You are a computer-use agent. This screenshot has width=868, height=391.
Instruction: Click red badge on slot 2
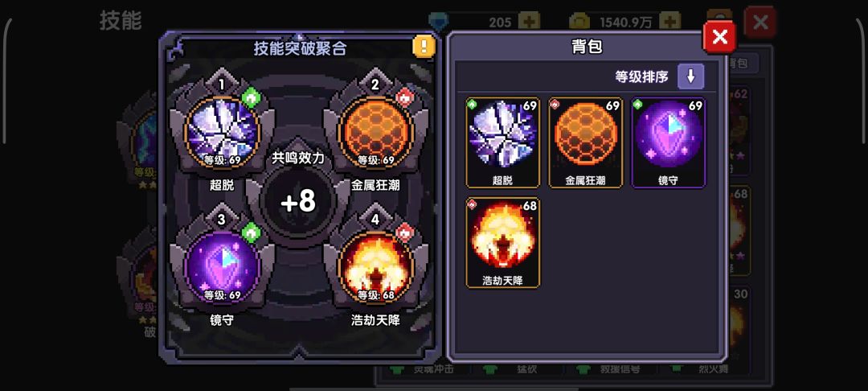[404, 98]
